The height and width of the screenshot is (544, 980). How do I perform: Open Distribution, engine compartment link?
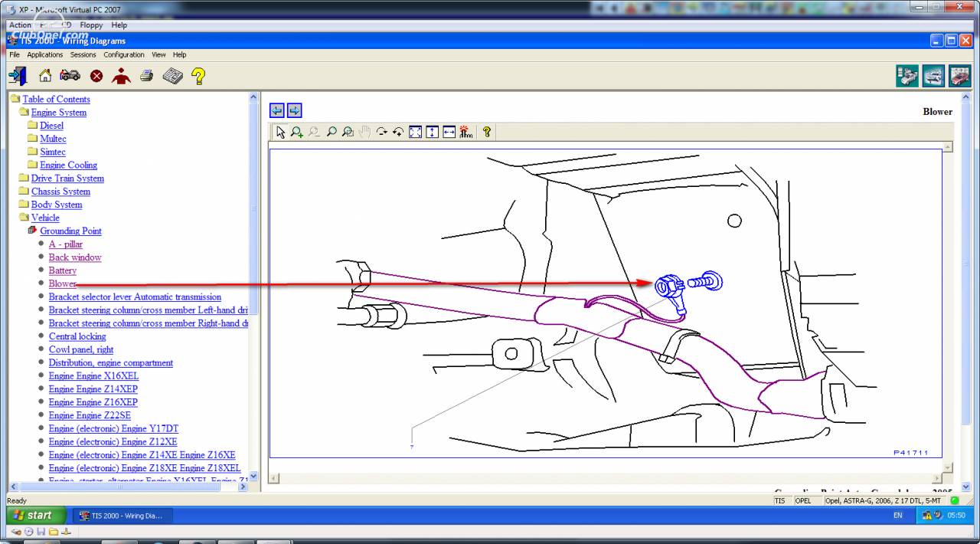pyautogui.click(x=111, y=362)
